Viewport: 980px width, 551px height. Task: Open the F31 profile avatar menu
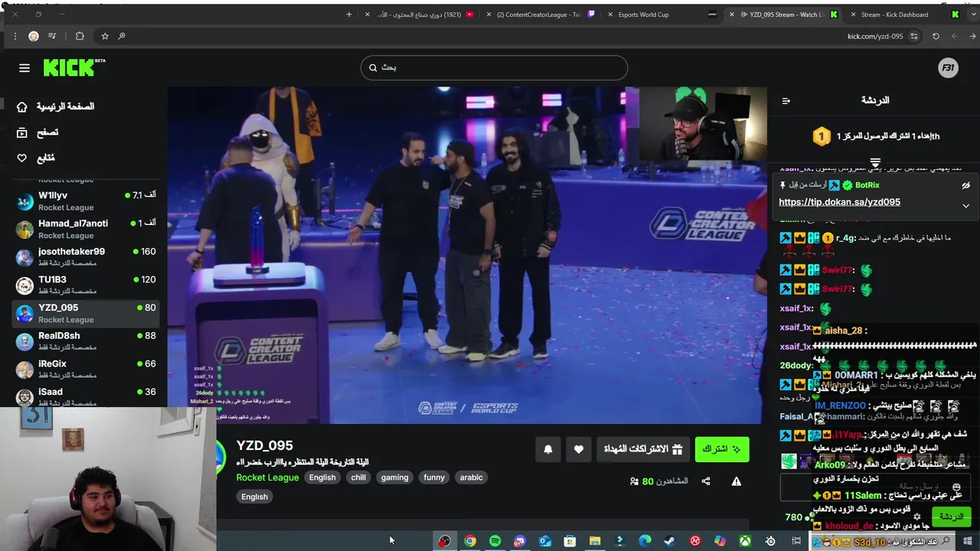[948, 68]
